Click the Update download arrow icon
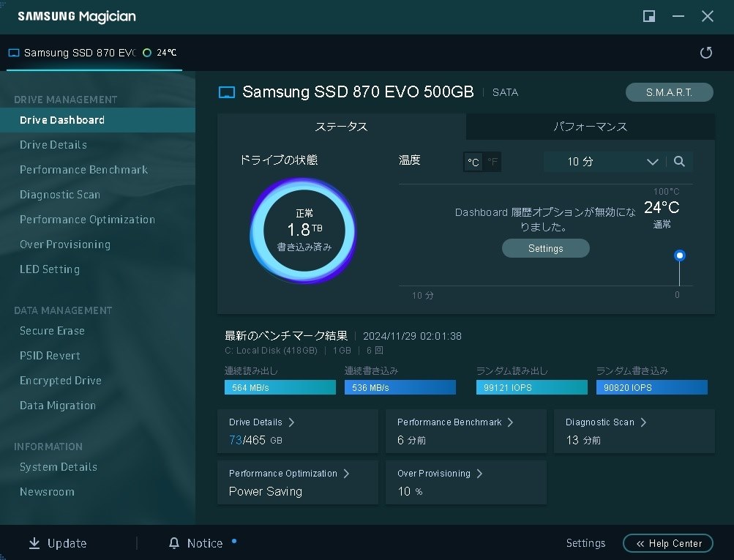The image size is (734, 560). [x=34, y=543]
